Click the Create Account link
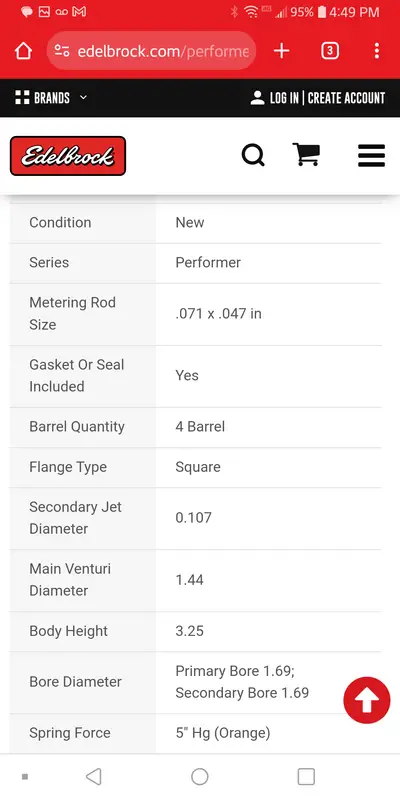This screenshot has height=800, width=400. [346, 98]
